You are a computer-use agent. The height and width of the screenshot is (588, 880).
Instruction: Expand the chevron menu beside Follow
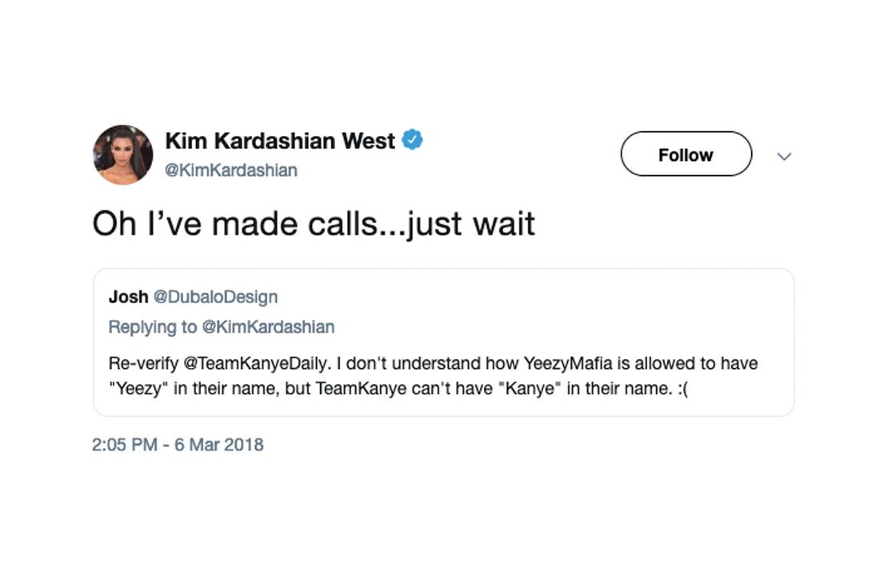point(784,157)
